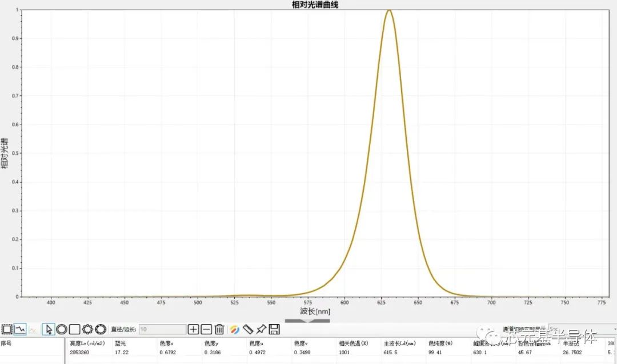This screenshot has height=364, width=617.
Task: Open the colorful palette tool
Action: pyautogui.click(x=234, y=329)
